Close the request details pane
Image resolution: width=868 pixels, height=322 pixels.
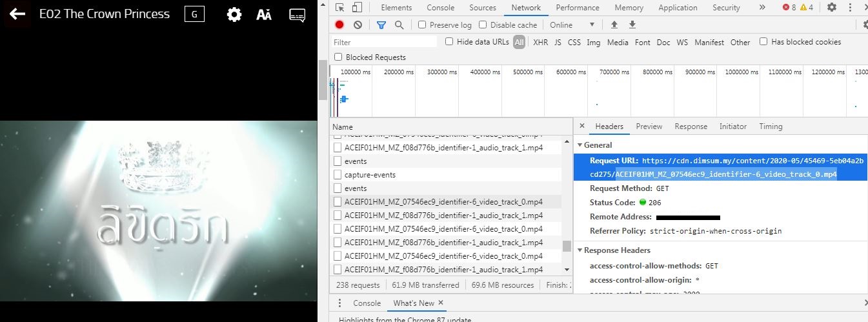tap(581, 126)
